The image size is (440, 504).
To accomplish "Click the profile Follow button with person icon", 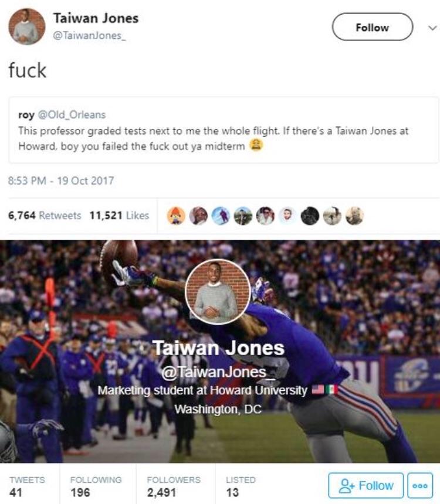I will point(365,485).
